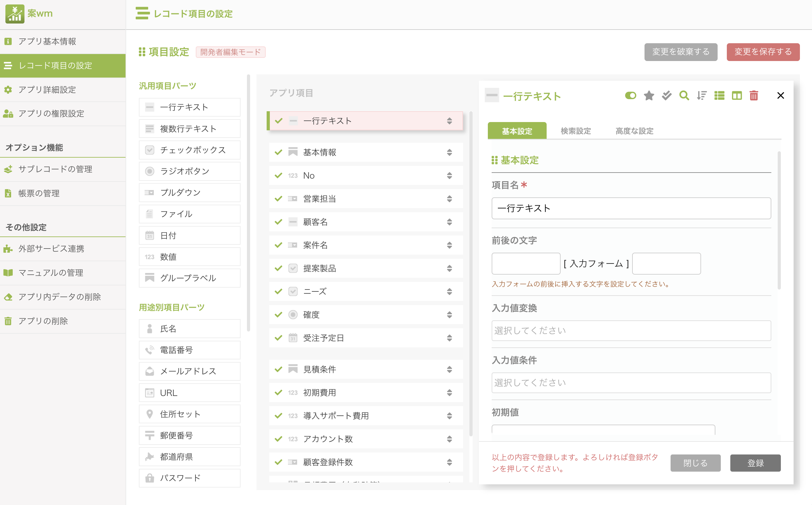Image resolution: width=812 pixels, height=505 pixels.
Task: Click sort arrows on selected 一行テキスト row
Action: tap(449, 121)
